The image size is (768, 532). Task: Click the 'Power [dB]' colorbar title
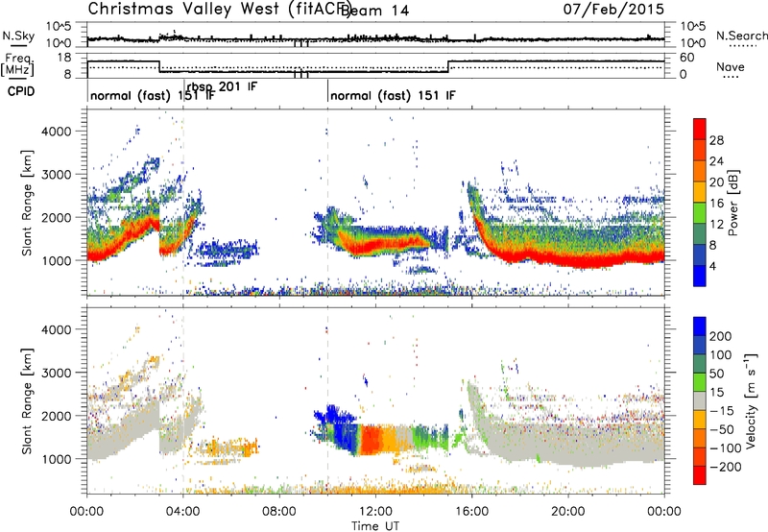[x=732, y=203]
